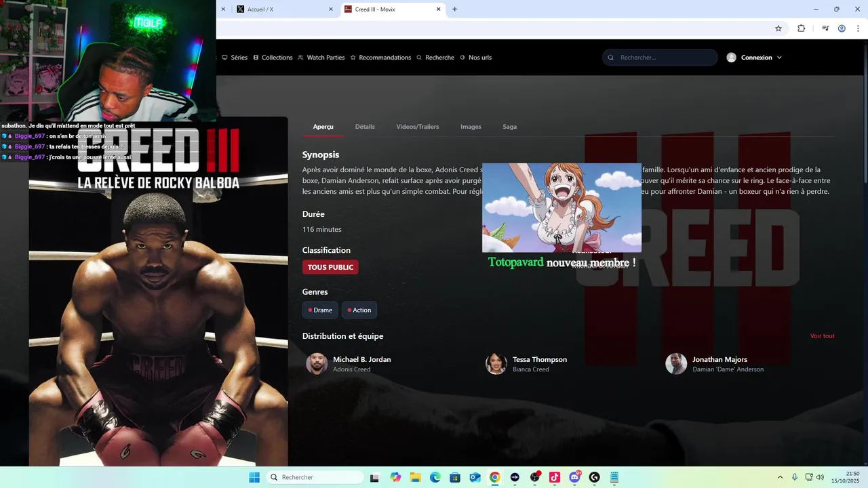Open Nos urls in the navigation
The height and width of the screenshot is (488, 868).
pos(475,58)
